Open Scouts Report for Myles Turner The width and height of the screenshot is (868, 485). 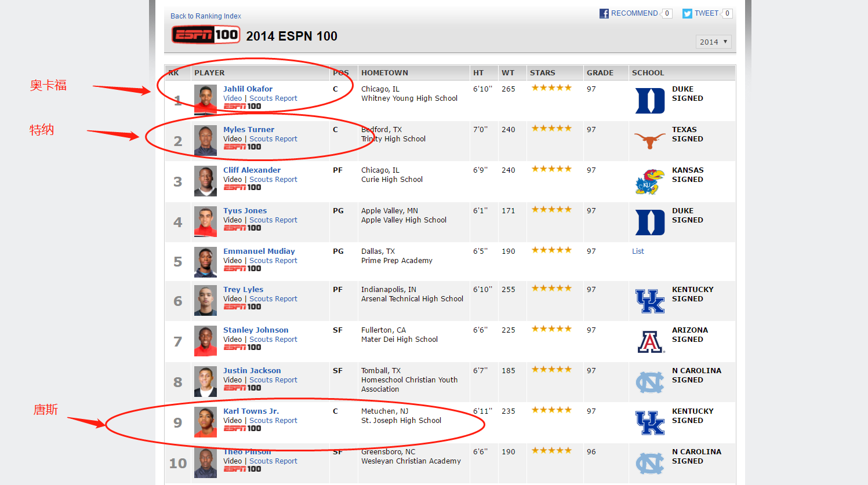tap(273, 139)
